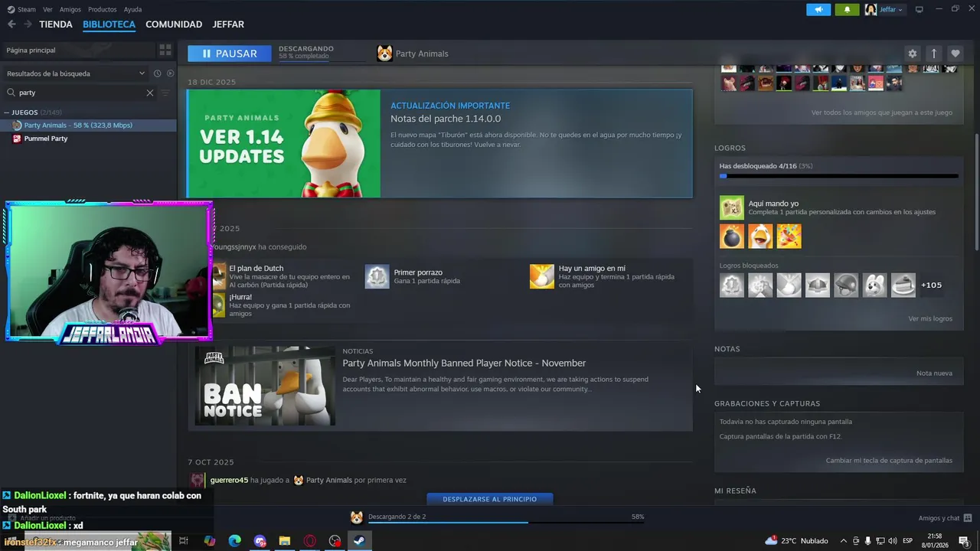Click the '+105' locked achievements count
The width and height of the screenshot is (980, 551).
[x=931, y=285]
